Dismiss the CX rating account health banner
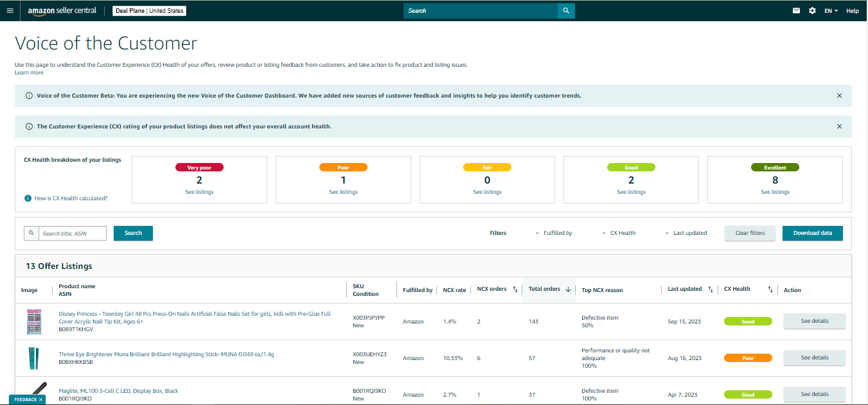The image size is (868, 405). (x=839, y=126)
